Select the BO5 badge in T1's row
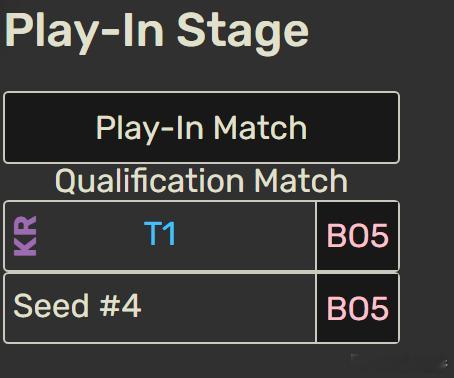Viewport: 454px width, 378px height. click(x=358, y=236)
